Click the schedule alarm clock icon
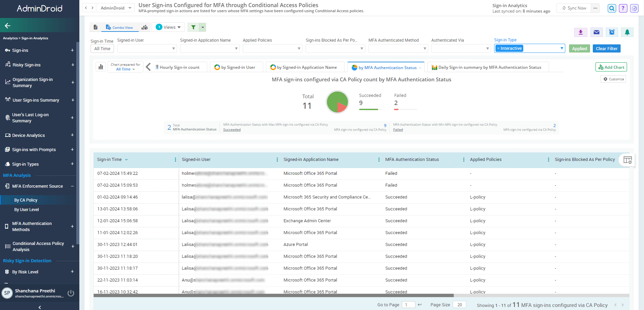 pyautogui.click(x=612, y=32)
